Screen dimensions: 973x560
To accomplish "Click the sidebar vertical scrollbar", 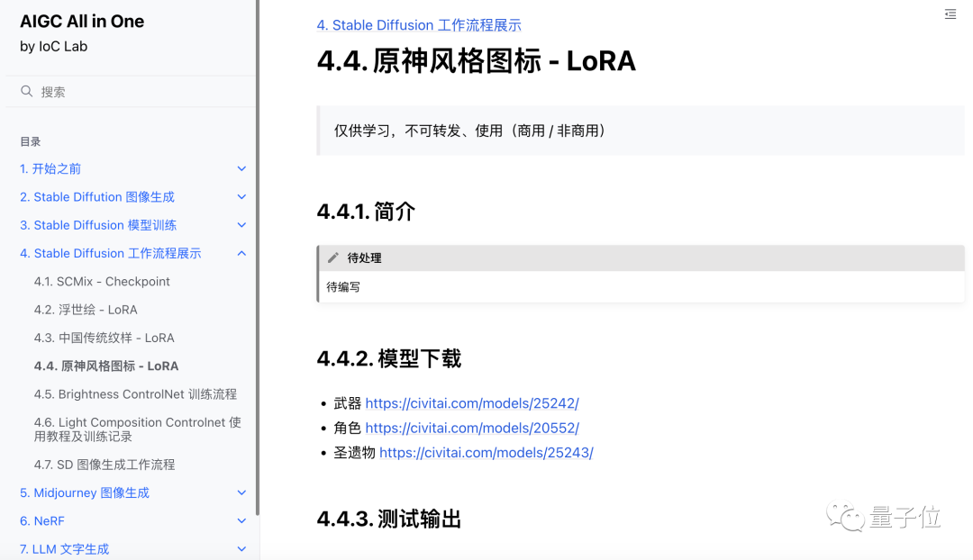I will [x=258, y=270].
